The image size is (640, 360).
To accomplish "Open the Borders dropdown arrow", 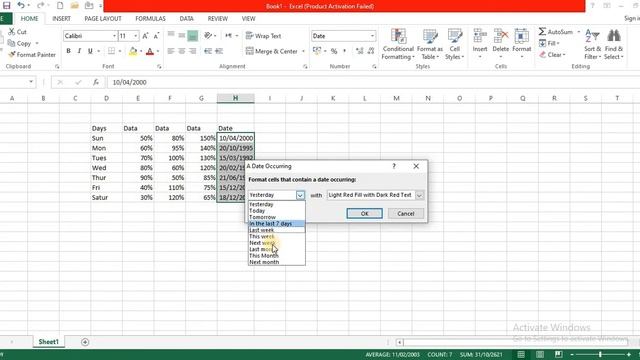I will click(120, 51).
